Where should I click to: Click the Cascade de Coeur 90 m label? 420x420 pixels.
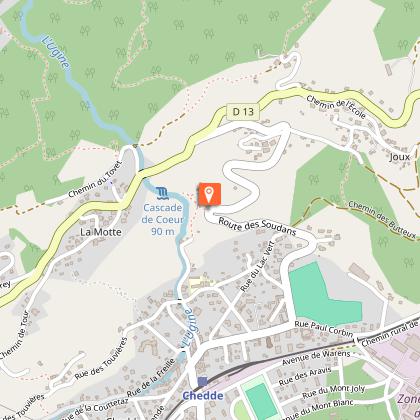point(163,220)
